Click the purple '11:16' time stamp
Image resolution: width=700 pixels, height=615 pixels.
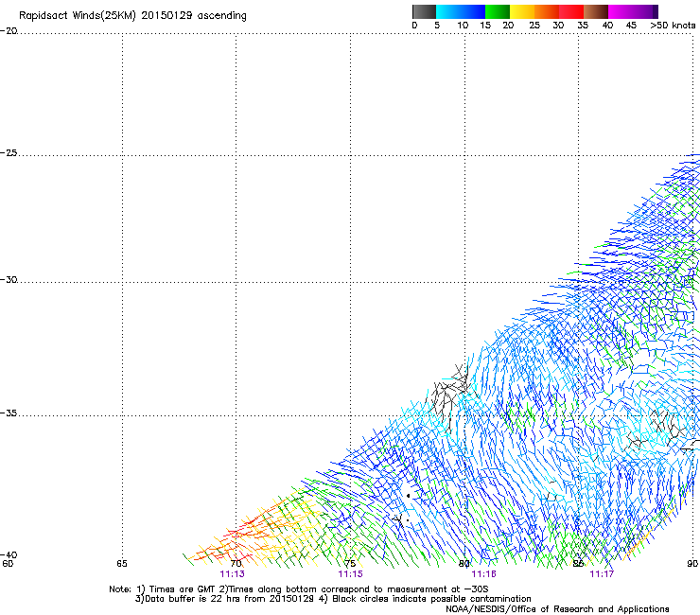coord(484,574)
